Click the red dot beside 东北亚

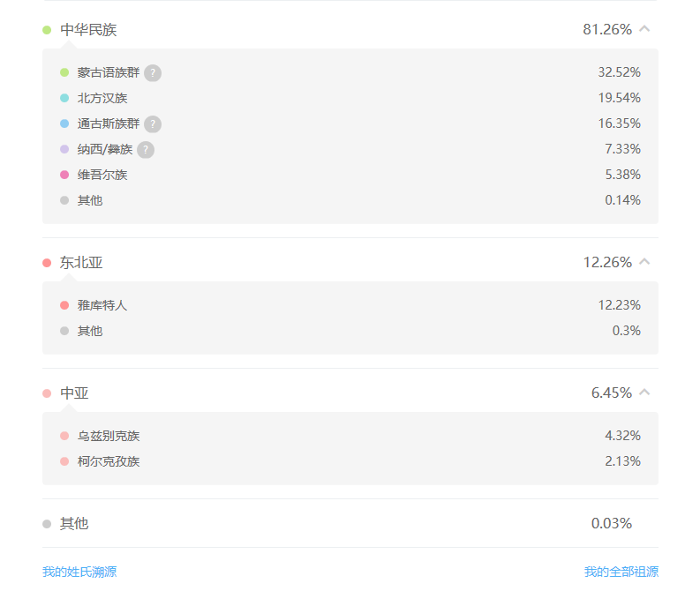tap(47, 263)
